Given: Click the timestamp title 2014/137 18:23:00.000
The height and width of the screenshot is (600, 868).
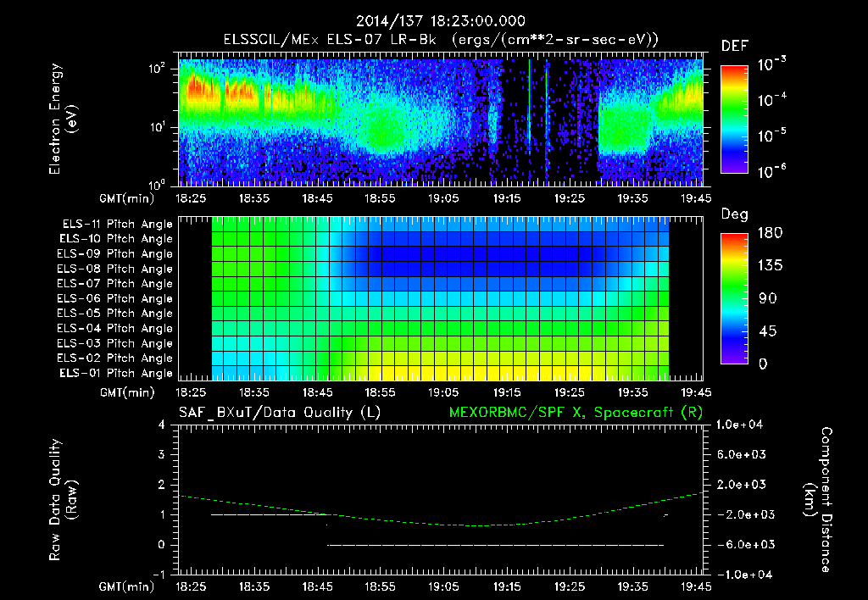Looking at the screenshot, I should tap(440, 21).
